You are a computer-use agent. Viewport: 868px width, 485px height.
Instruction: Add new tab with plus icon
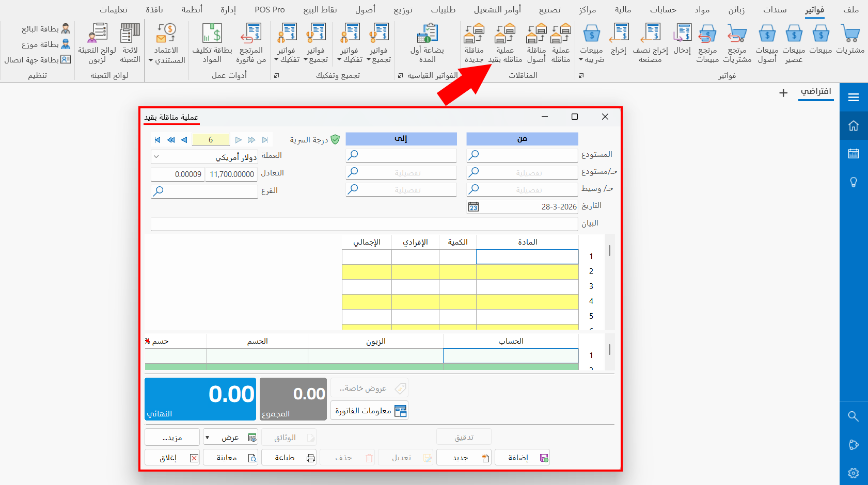(x=783, y=93)
